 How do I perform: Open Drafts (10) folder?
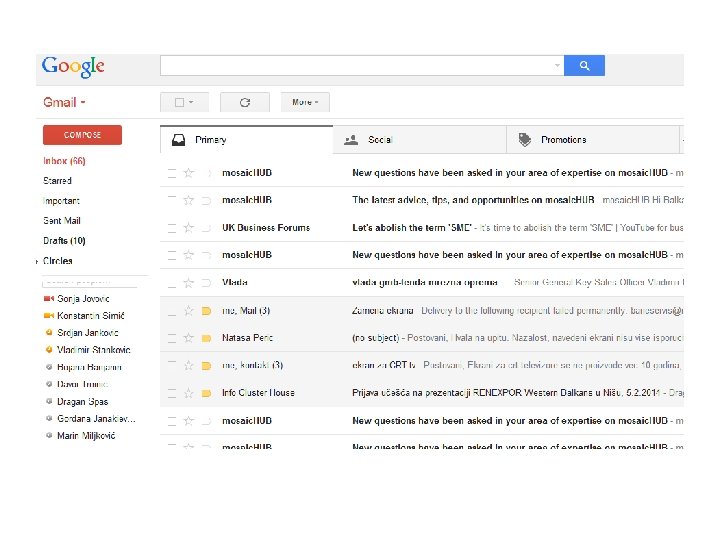pos(64,241)
